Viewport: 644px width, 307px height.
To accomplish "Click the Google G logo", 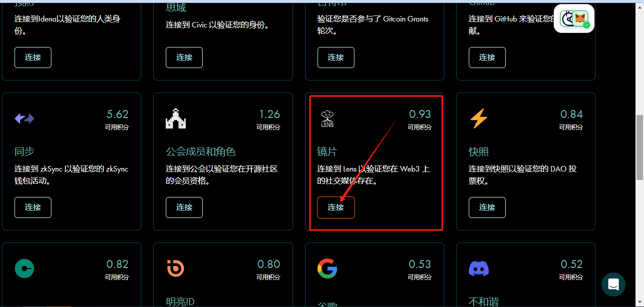I will 327,268.
